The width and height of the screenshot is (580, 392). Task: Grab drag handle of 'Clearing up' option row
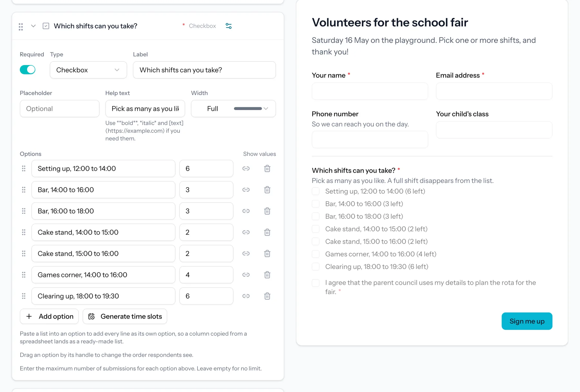(x=24, y=296)
